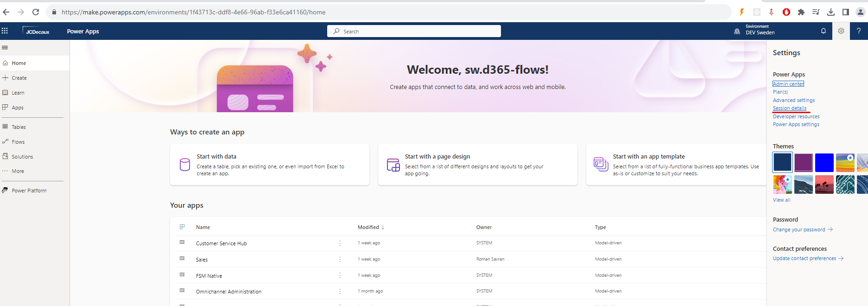Click View all themes link
The image size is (868, 306).
pos(782,200)
